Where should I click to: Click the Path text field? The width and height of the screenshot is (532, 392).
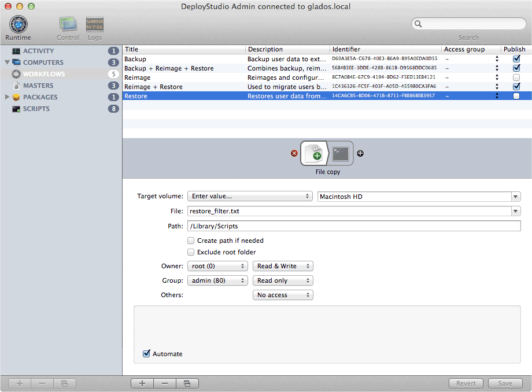[x=354, y=226]
